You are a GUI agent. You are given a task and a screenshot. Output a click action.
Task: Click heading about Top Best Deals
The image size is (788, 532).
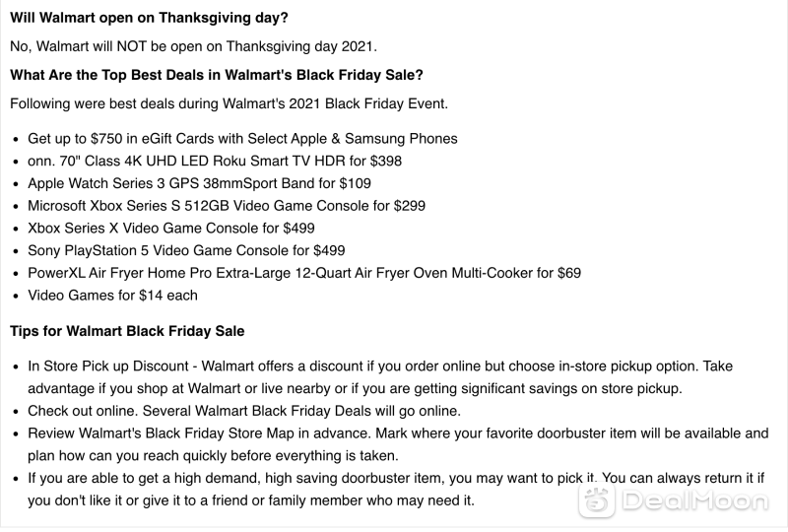[217, 75]
